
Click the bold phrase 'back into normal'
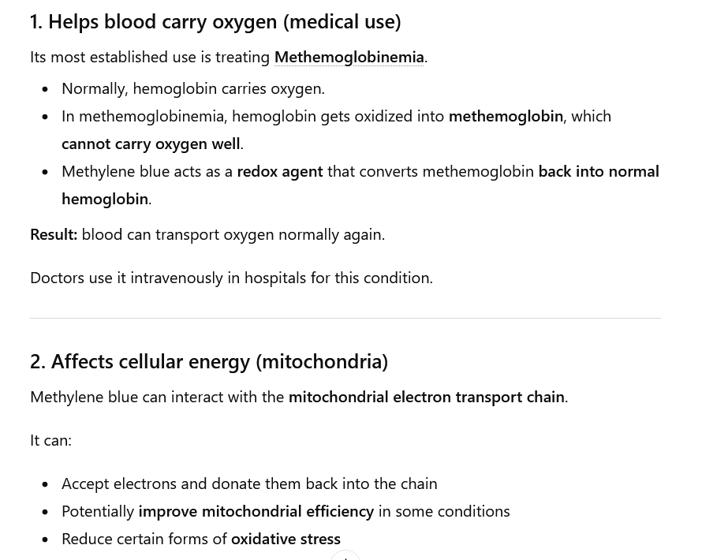(598, 171)
